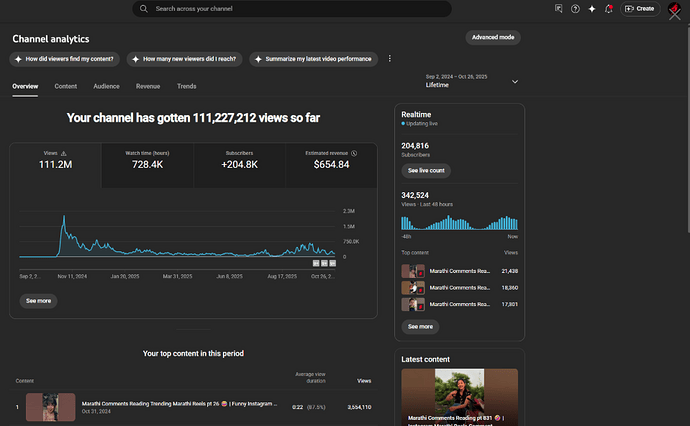This screenshot has width=690, height=426.
Task: Click the clock icon beside Estimated revenue
Action: (354, 153)
